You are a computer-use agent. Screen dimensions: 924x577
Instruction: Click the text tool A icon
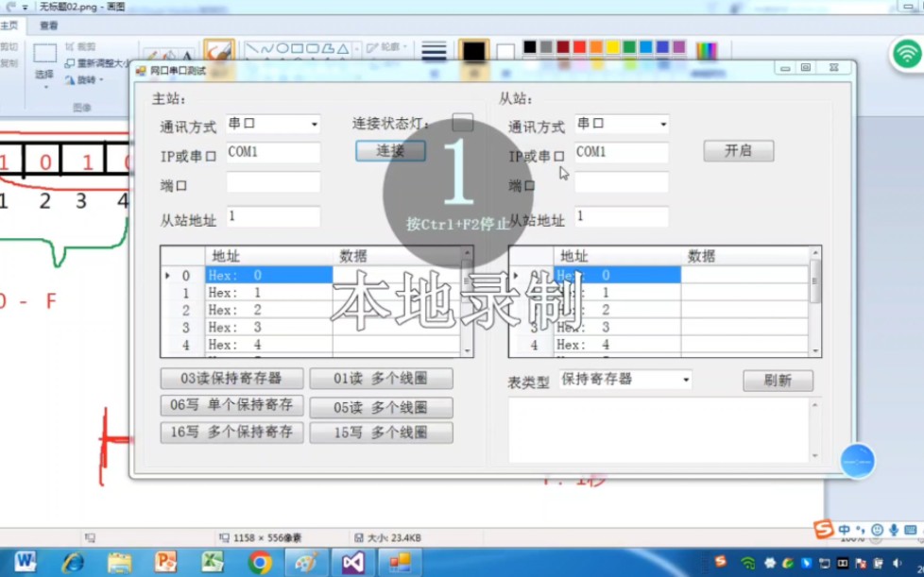pos(188,54)
